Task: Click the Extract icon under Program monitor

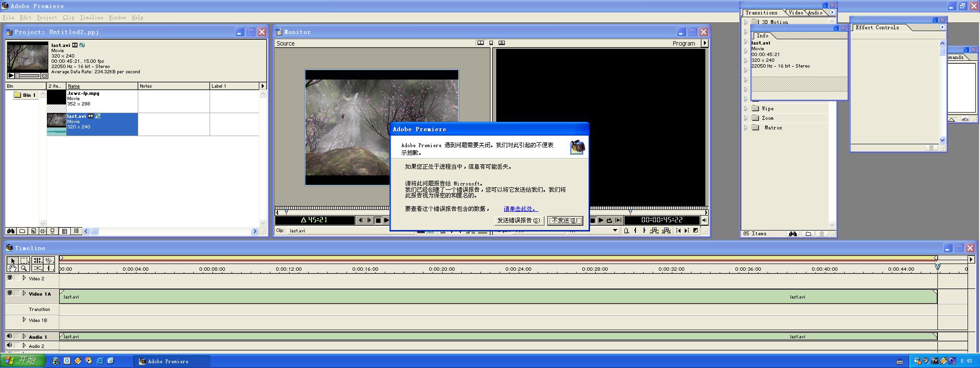Action: coord(667,230)
